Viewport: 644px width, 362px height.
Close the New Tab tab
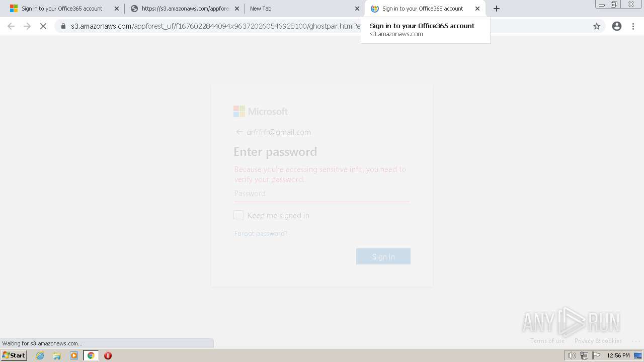tap(357, 9)
